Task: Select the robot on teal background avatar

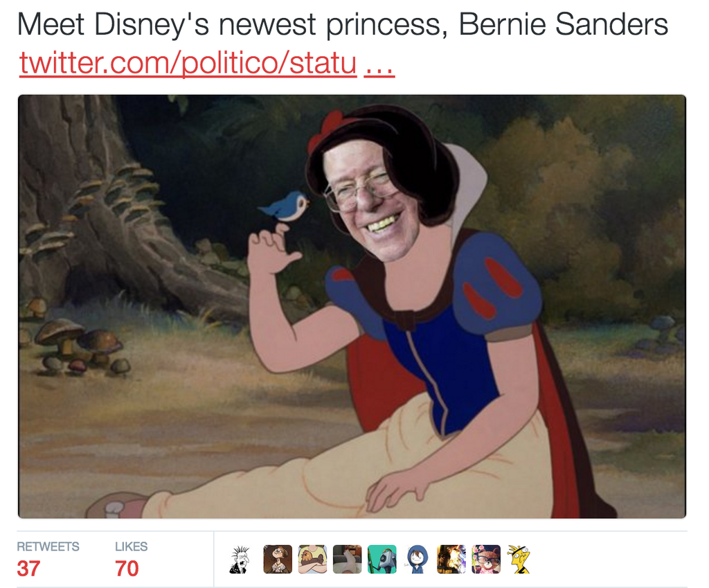Action: click(382, 560)
